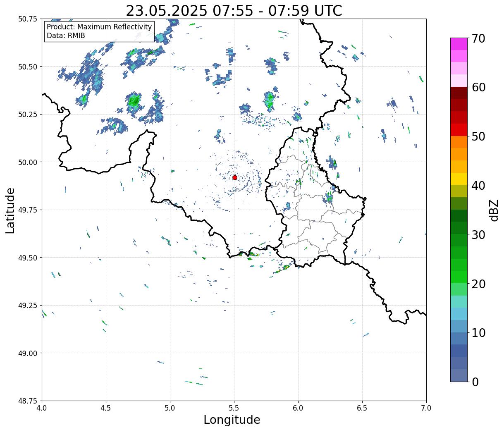Click latitude tick label 50.25
This screenshot has height=430, width=504.
(x=28, y=115)
